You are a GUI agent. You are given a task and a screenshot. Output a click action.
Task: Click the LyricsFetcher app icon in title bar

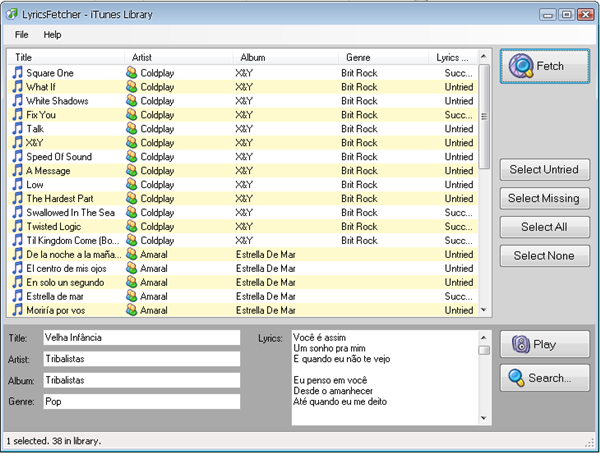11,13
